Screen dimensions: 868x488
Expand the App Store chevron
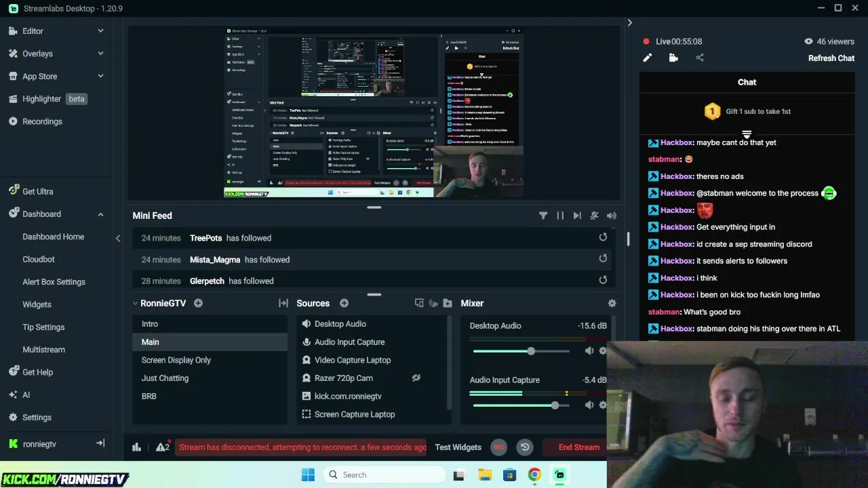point(100,76)
